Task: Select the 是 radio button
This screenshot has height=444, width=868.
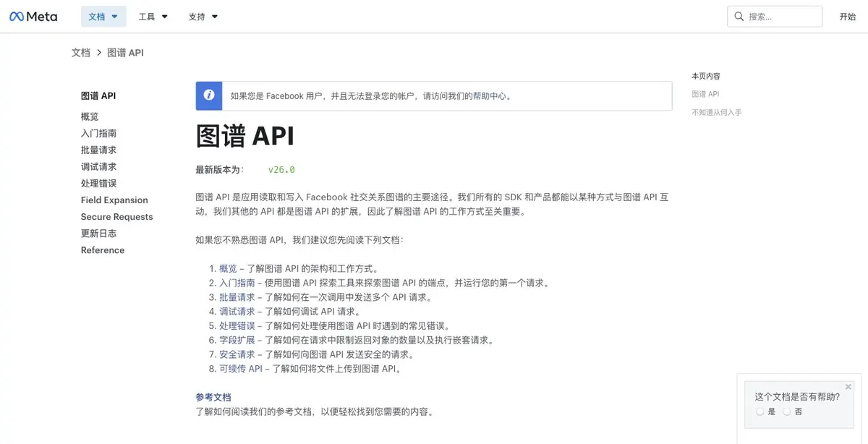Action: click(759, 411)
